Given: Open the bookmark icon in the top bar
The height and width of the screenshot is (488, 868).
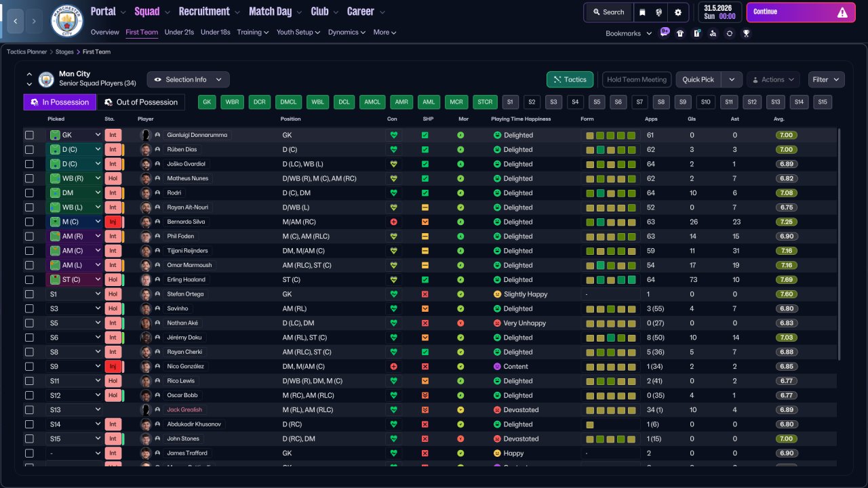Looking at the screenshot, I should point(643,12).
